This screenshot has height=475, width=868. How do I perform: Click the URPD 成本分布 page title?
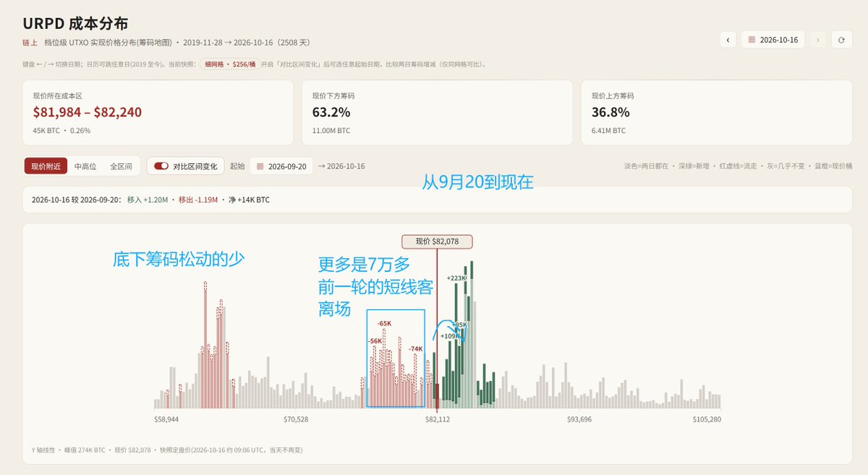[x=75, y=24]
